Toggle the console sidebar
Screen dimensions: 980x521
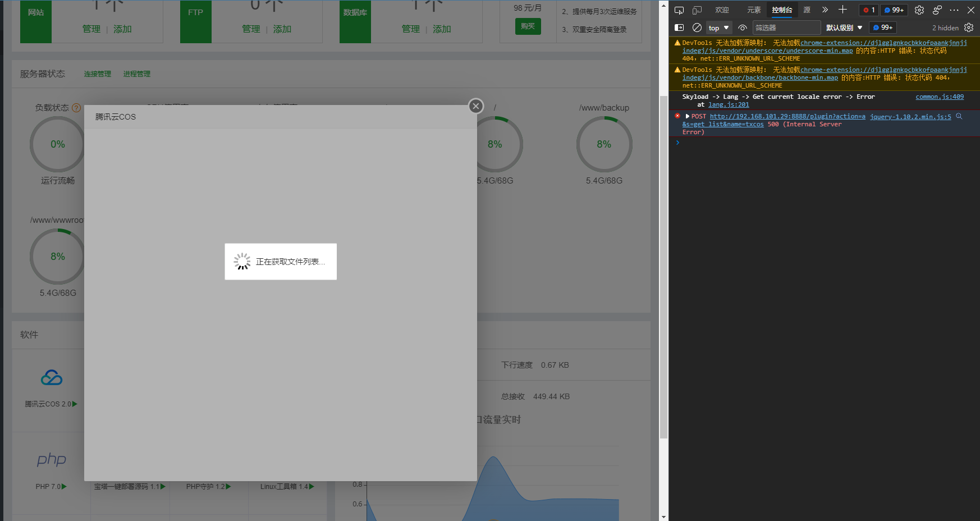[x=679, y=28]
